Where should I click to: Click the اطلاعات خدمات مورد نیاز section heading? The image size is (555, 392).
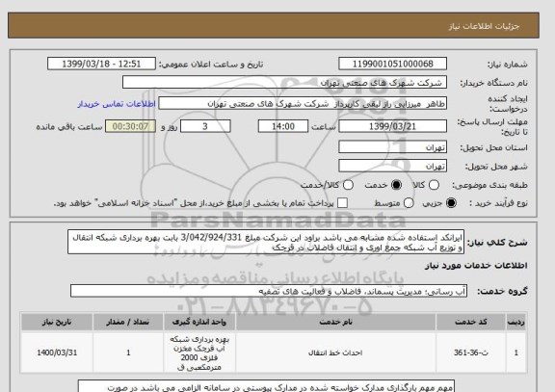pyautogui.click(x=476, y=266)
